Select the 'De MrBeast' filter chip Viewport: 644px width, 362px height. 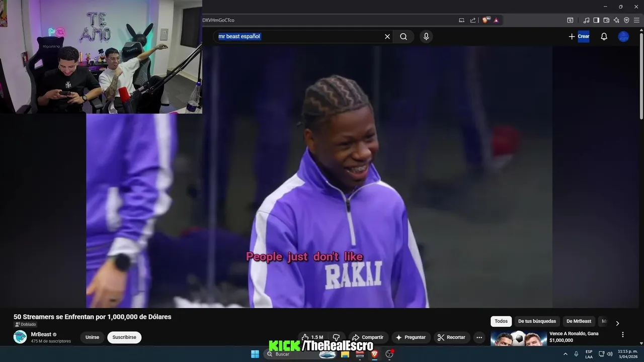click(x=579, y=321)
